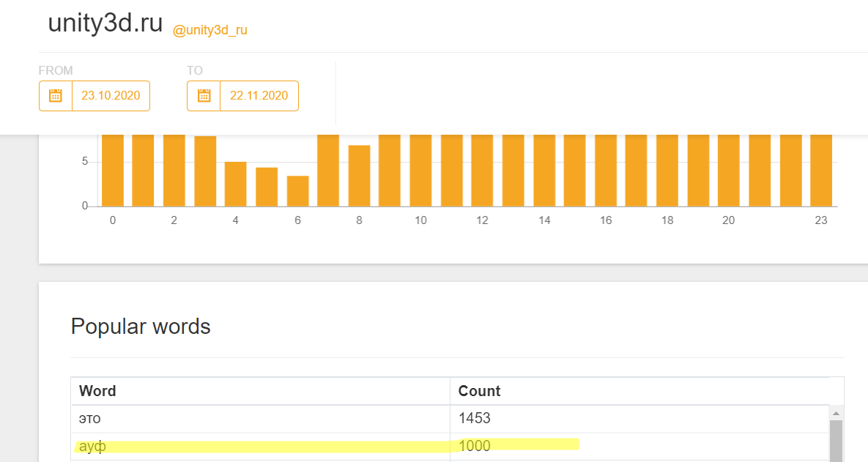The width and height of the screenshot is (868, 462).
Task: Click the chart bar for hour 5
Action: tap(267, 187)
